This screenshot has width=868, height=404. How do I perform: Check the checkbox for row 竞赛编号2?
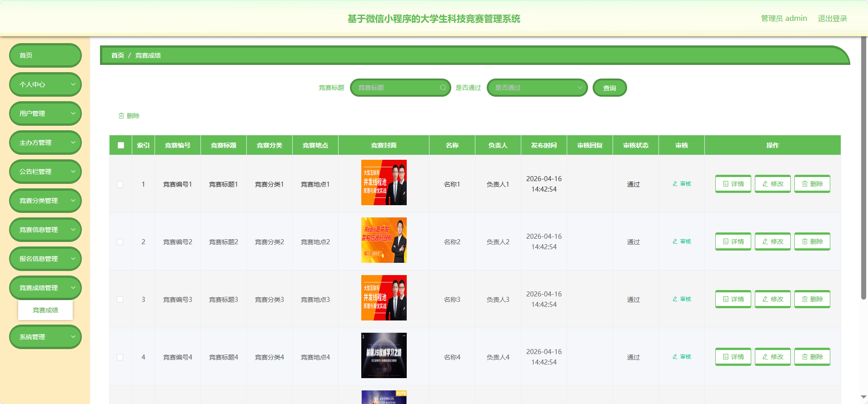click(120, 242)
